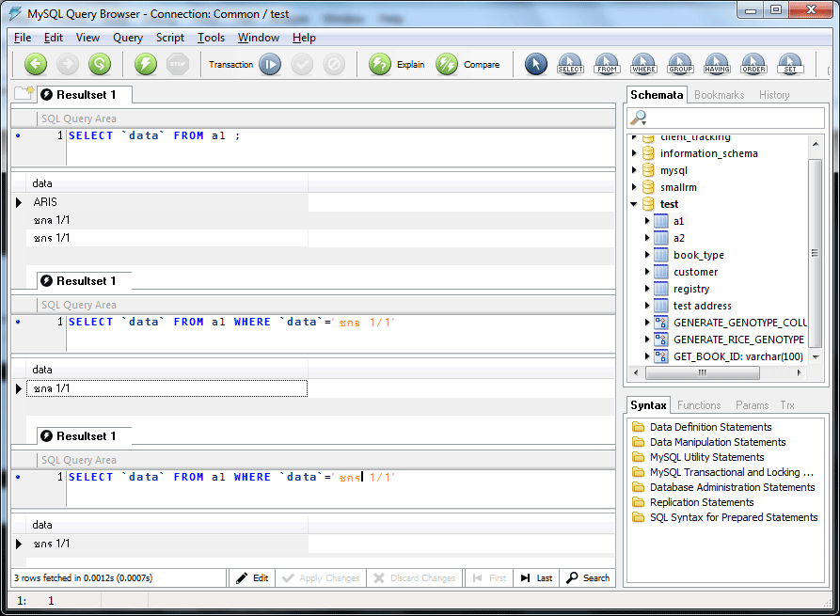
Task: Select the HAVING clause tool
Action: [x=718, y=64]
